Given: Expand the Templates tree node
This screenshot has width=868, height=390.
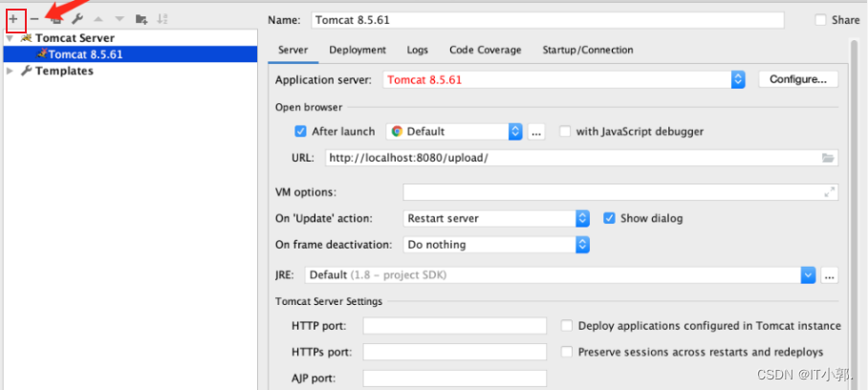Looking at the screenshot, I should tap(10, 71).
